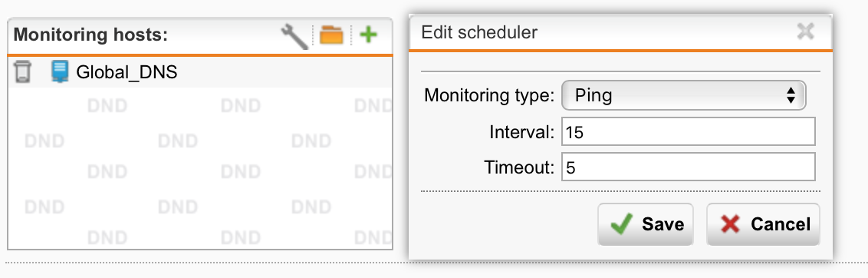
Task: Close the Edit scheduler dialog
Action: pos(805,32)
